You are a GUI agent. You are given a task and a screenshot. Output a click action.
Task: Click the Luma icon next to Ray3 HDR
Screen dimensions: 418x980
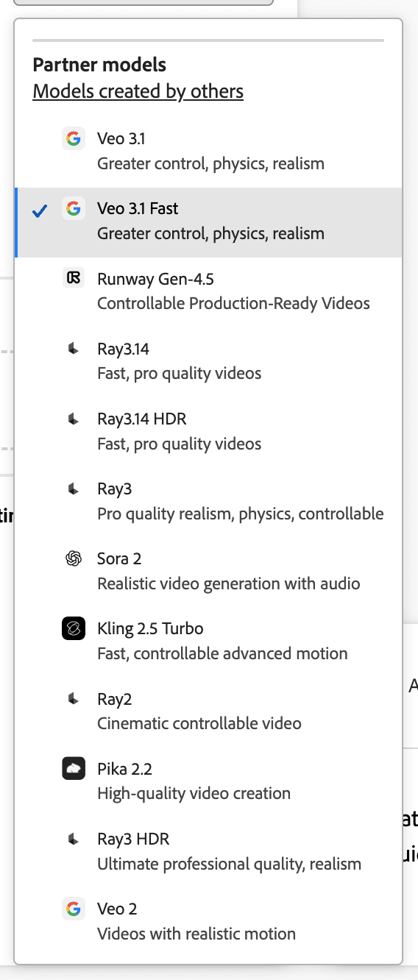coord(74,839)
